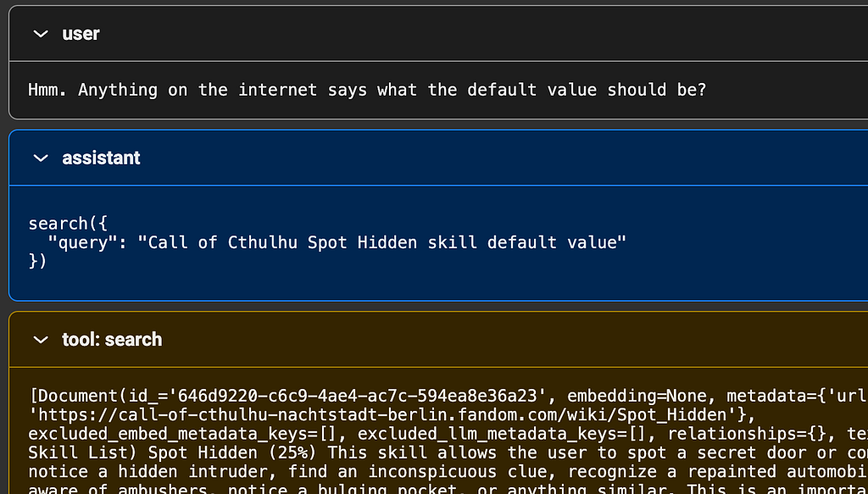
Task: Click the closing "})" code line
Action: coord(37,260)
